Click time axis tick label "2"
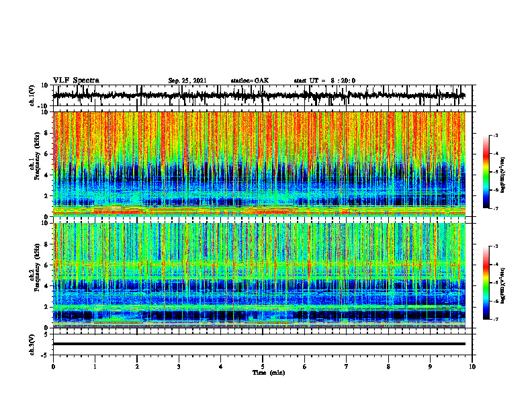 click(137, 367)
